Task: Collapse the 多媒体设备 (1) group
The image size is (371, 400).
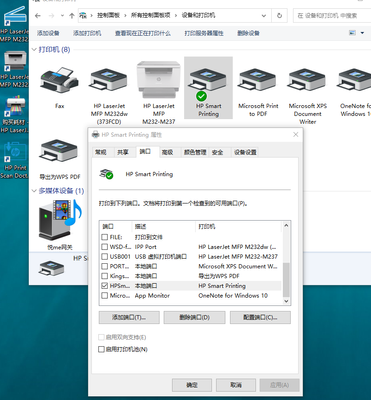Action: (x=34, y=191)
